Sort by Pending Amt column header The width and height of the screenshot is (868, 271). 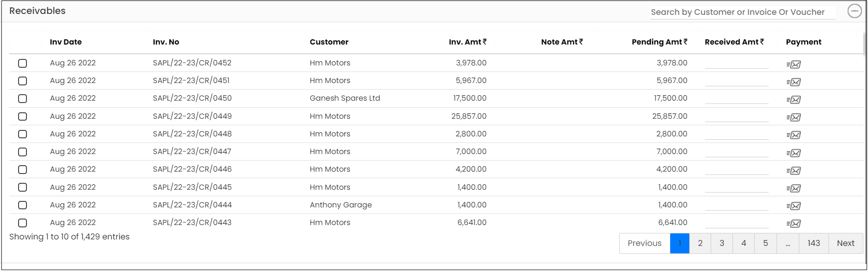coord(659,42)
